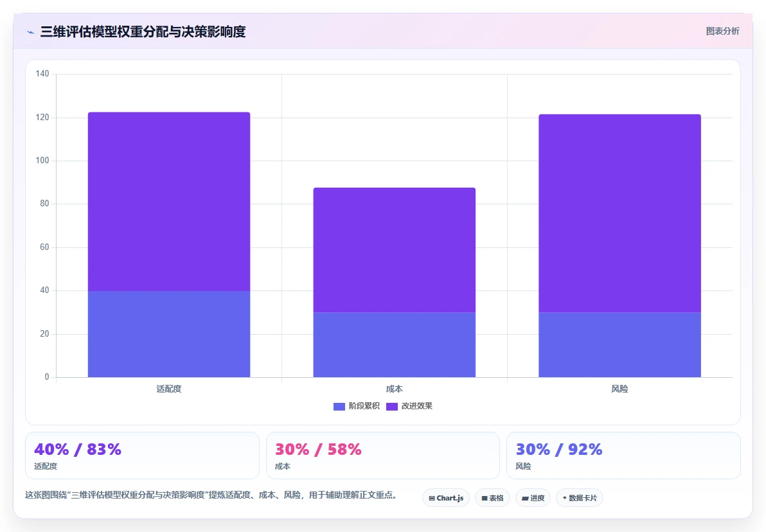Toggle the 阶段累积 legend color box

[x=339, y=407]
